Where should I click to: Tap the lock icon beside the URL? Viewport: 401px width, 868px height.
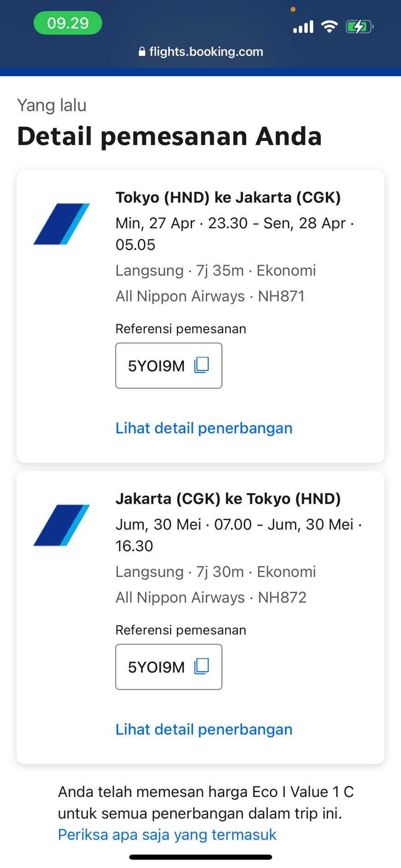pos(142,52)
